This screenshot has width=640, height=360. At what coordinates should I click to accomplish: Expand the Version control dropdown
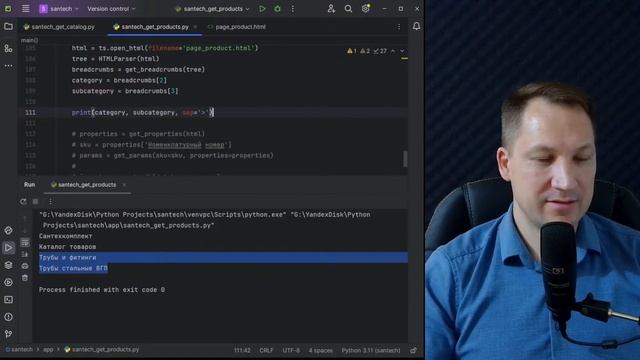pos(111,9)
